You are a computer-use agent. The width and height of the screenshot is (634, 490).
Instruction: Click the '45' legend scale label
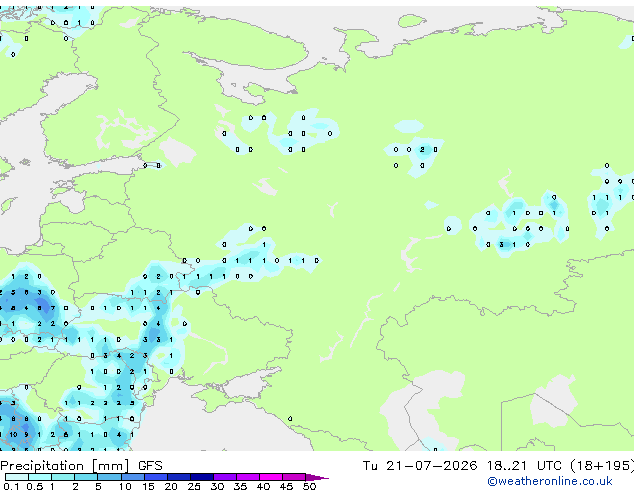click(x=286, y=486)
